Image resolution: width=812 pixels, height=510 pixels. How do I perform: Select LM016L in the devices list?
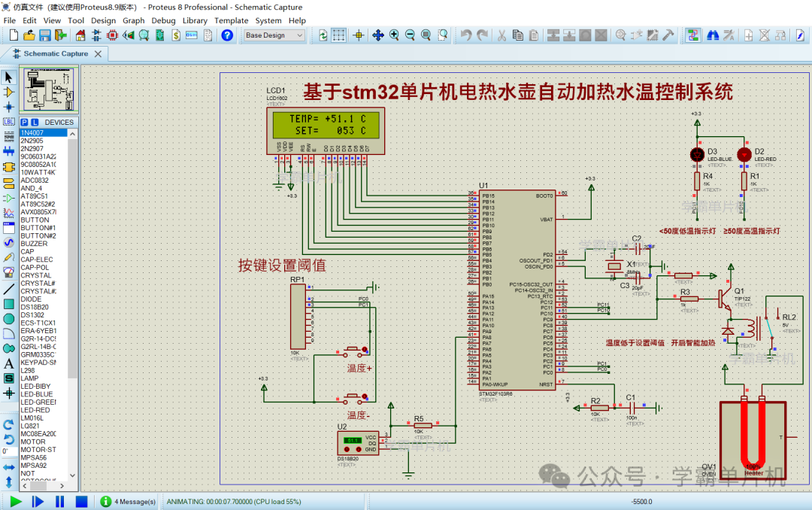(x=44, y=418)
